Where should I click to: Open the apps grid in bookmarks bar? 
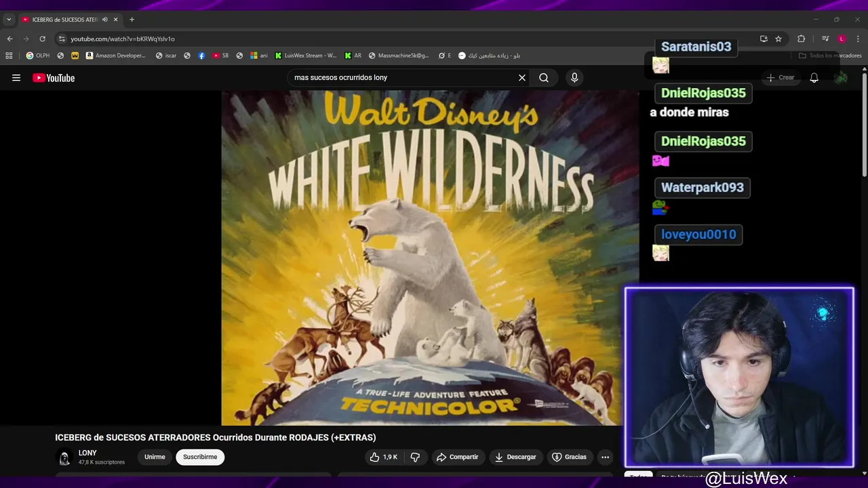tap(9, 56)
